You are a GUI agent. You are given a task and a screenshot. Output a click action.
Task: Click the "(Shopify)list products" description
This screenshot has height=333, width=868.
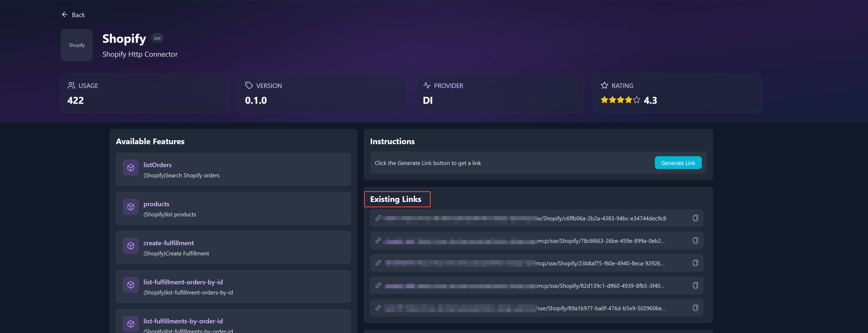click(170, 214)
